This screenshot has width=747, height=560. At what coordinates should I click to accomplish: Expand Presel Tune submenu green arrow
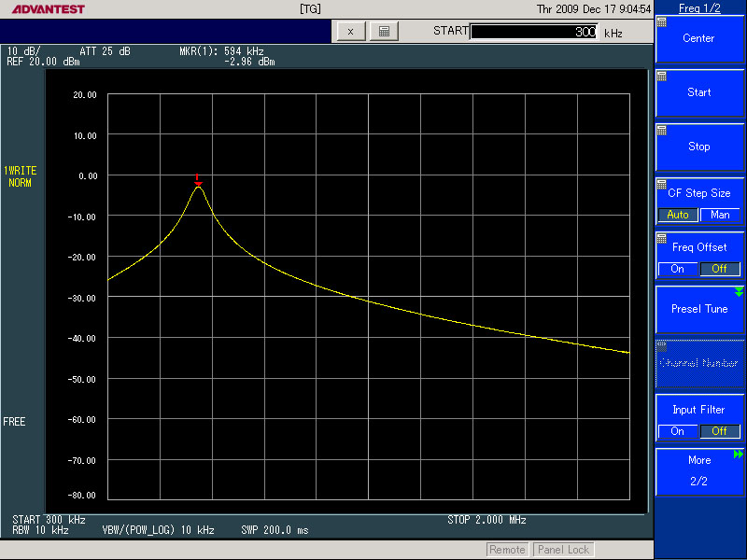click(x=740, y=292)
